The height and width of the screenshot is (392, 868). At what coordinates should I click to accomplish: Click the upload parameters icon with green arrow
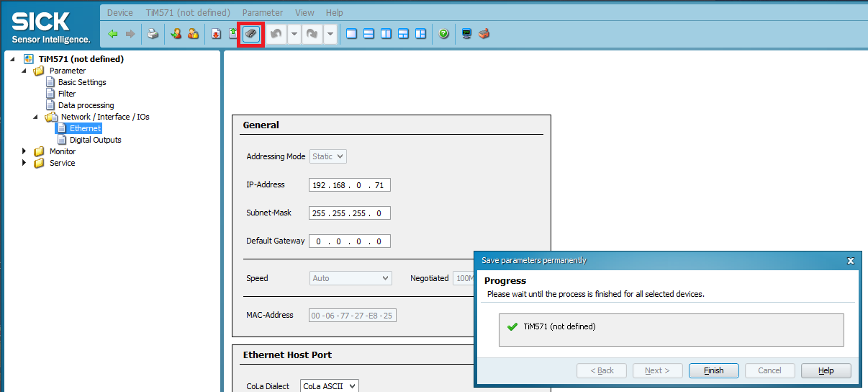pos(232,34)
